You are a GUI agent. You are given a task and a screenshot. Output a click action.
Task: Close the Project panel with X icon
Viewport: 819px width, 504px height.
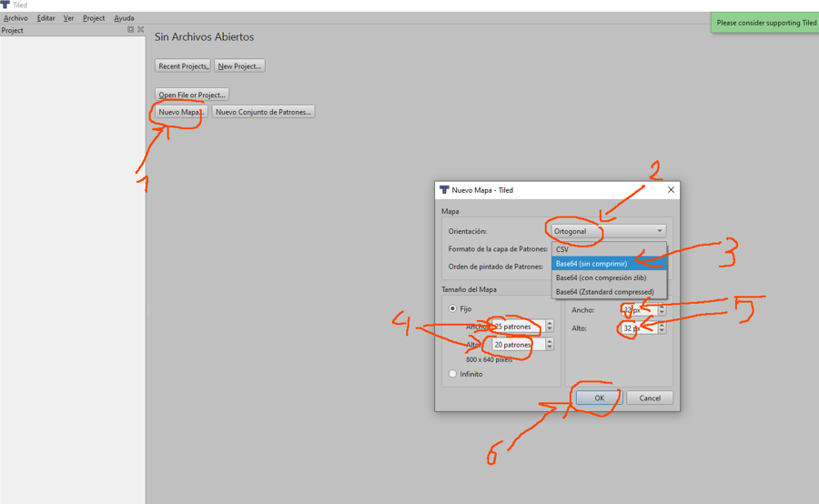point(140,30)
